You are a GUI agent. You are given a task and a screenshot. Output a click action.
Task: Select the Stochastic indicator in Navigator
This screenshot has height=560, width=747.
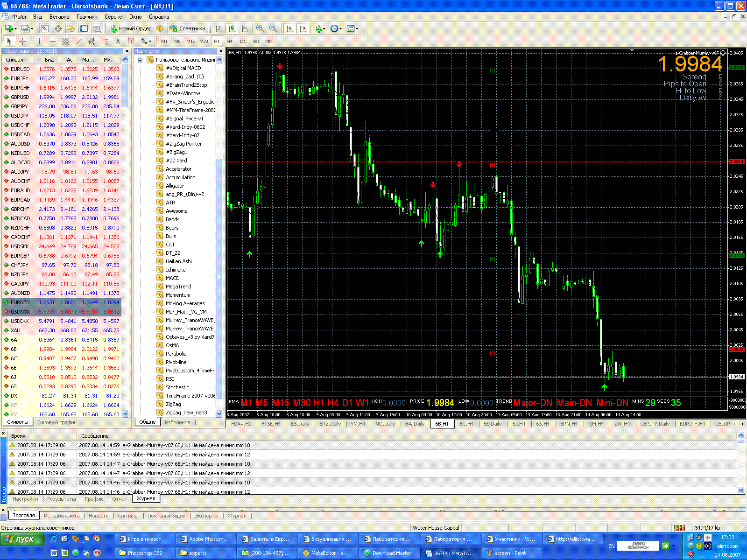pos(177,387)
